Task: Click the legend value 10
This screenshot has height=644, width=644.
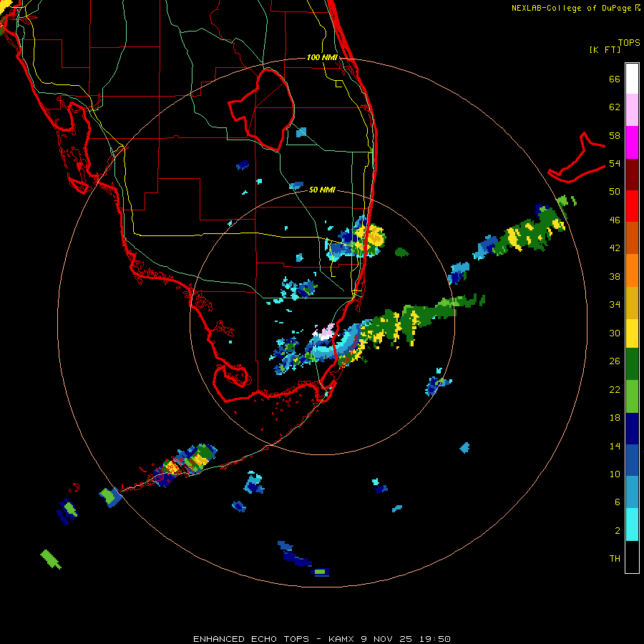Action: point(615,474)
